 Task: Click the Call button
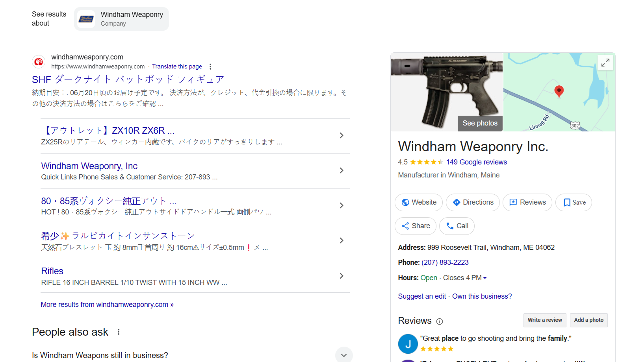pyautogui.click(x=457, y=226)
